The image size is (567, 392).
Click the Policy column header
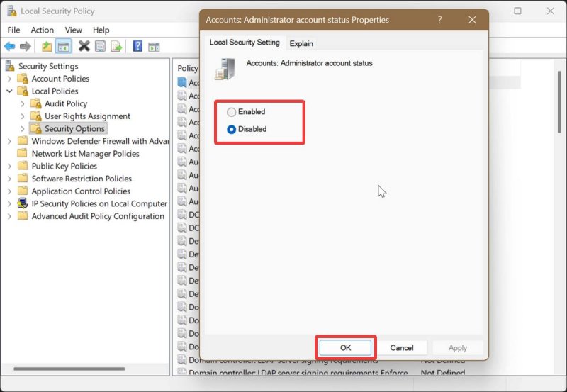(188, 68)
